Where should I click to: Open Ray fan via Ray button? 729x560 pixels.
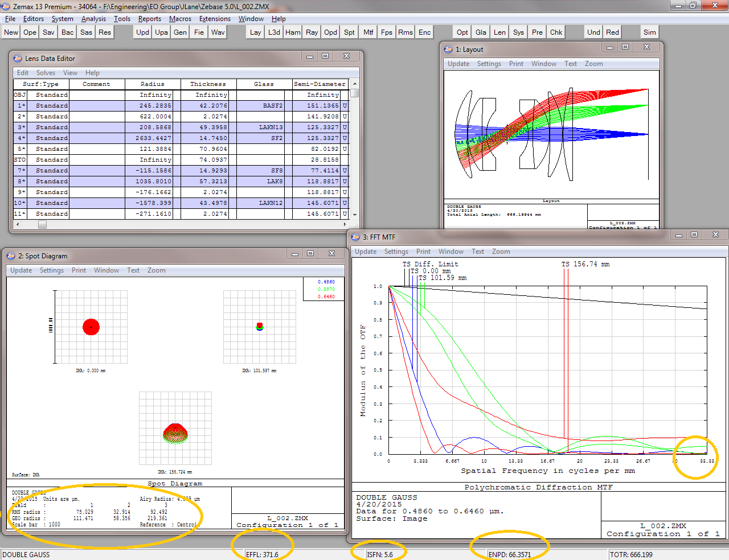coord(312,32)
